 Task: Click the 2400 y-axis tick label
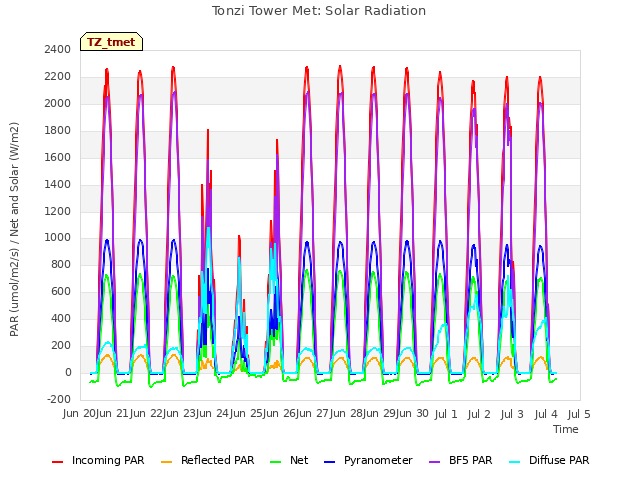click(x=58, y=49)
